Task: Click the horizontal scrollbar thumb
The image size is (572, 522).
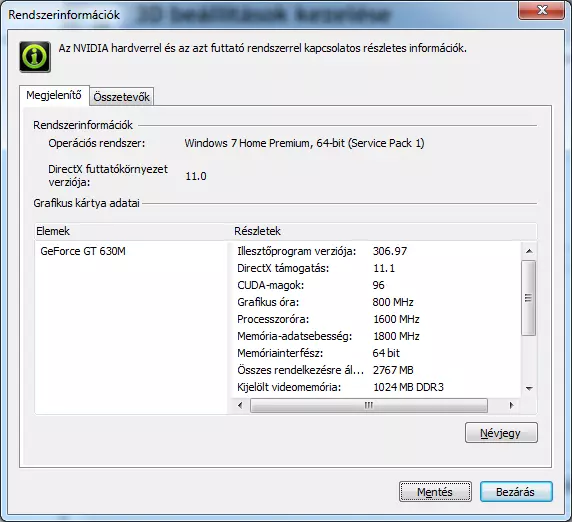Action: click(x=368, y=405)
